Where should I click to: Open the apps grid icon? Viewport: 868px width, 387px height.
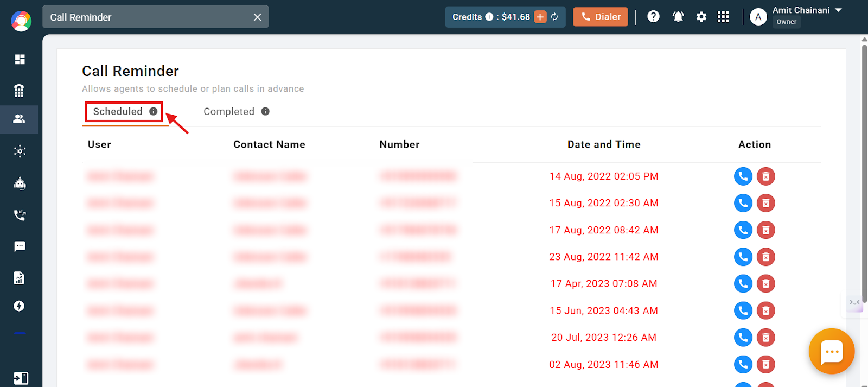pyautogui.click(x=723, y=17)
